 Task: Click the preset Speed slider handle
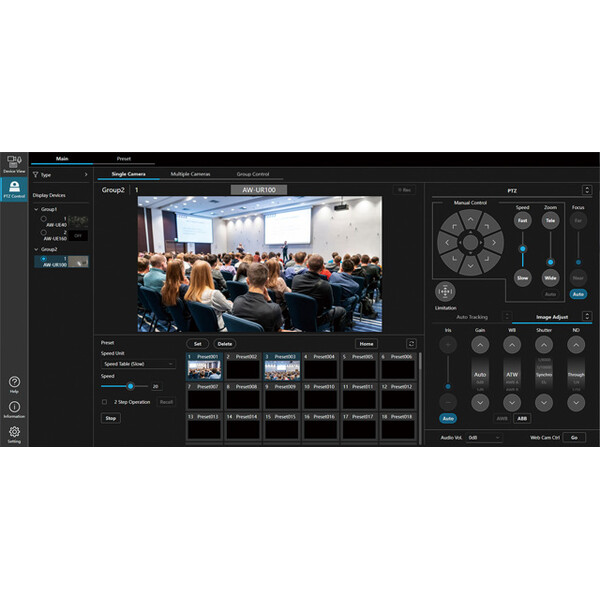pos(130,386)
